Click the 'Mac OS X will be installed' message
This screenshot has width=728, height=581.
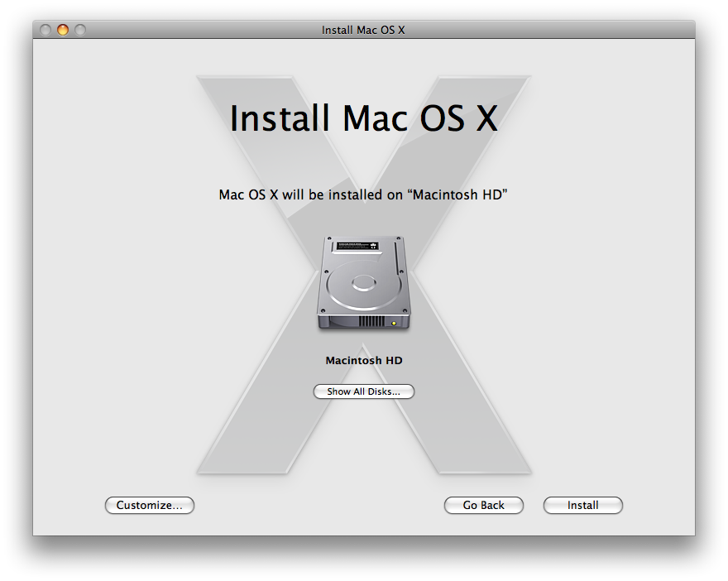click(363, 194)
